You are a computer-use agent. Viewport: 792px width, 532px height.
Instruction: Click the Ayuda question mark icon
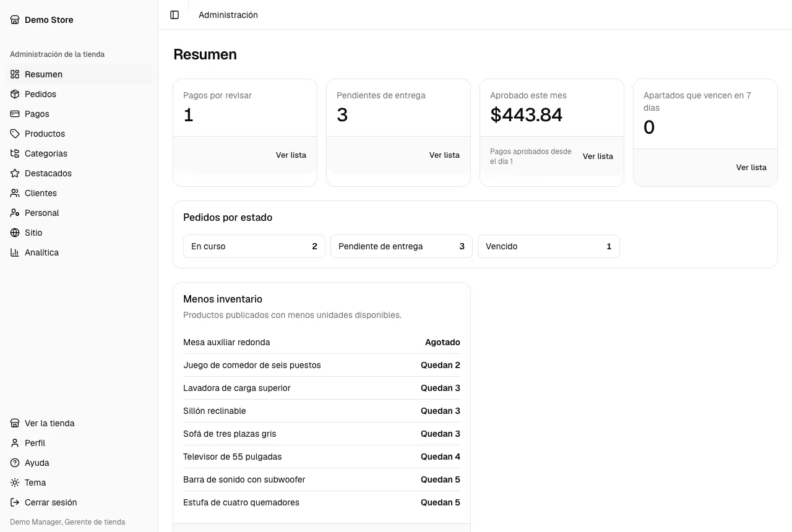pyautogui.click(x=15, y=463)
